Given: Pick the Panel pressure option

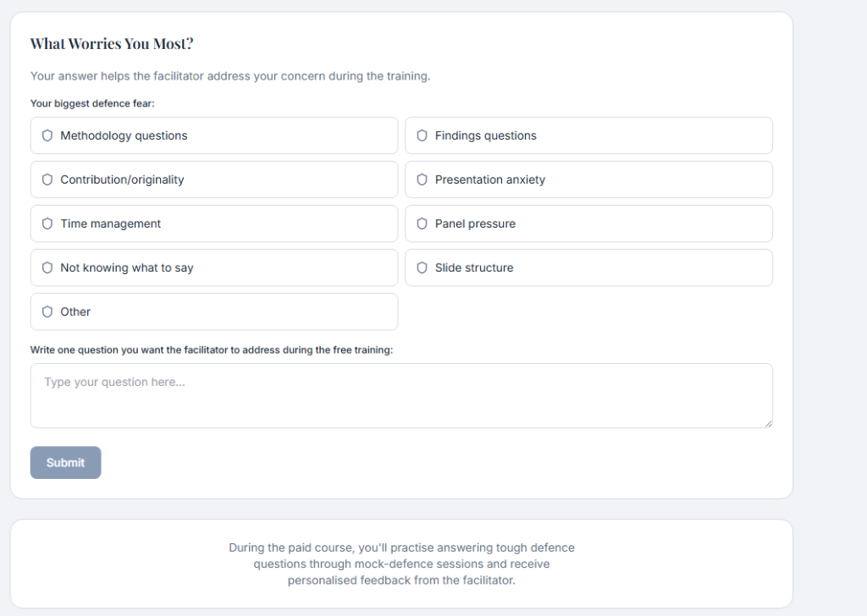Looking at the screenshot, I should (588, 223).
